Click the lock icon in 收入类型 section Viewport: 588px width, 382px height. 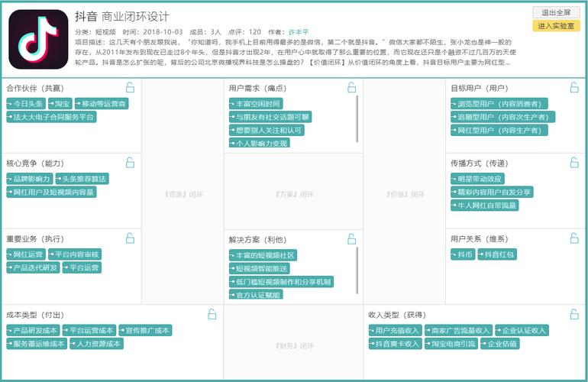point(574,314)
